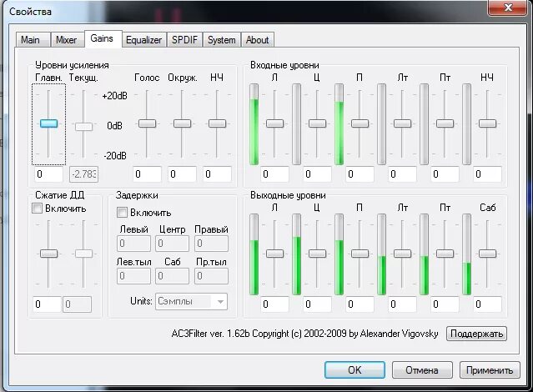Close the Свойства window
This screenshot has height=392, width=533.
pos(508,8)
